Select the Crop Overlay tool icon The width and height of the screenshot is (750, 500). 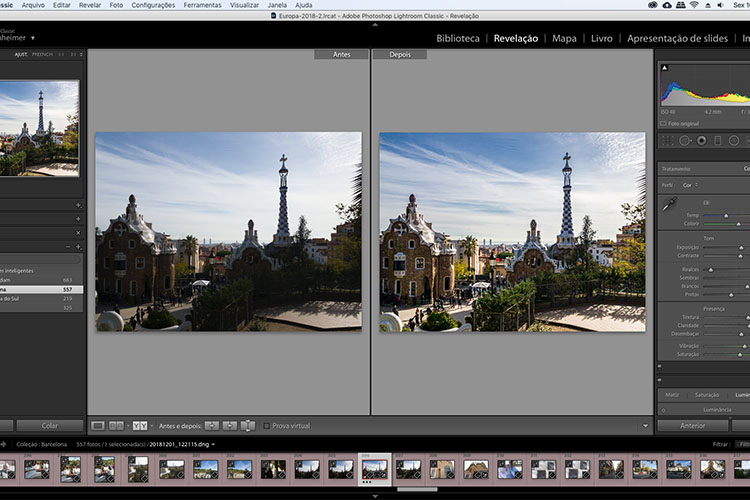click(x=667, y=141)
